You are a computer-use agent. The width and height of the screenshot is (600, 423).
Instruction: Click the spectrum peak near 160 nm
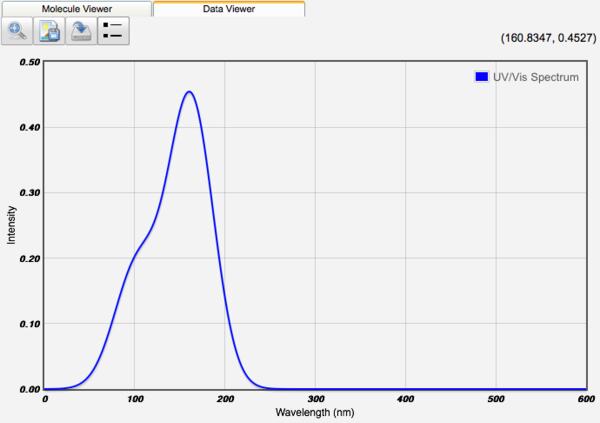[188, 92]
